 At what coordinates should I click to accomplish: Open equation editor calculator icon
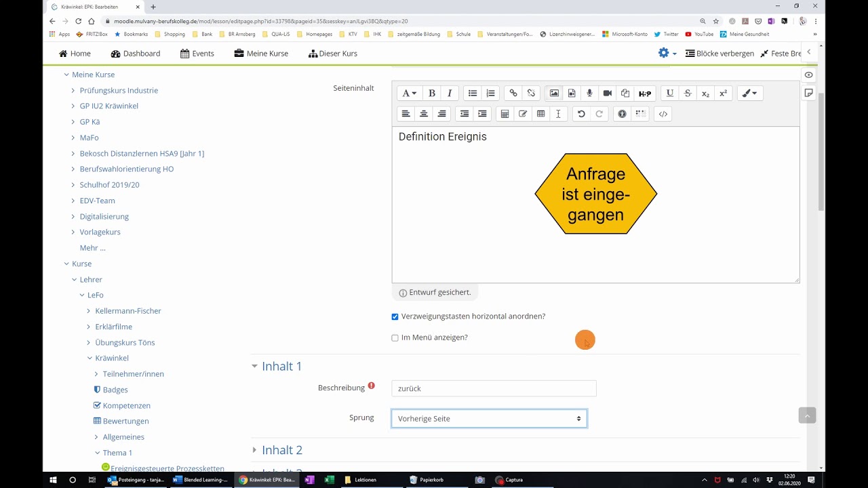505,114
